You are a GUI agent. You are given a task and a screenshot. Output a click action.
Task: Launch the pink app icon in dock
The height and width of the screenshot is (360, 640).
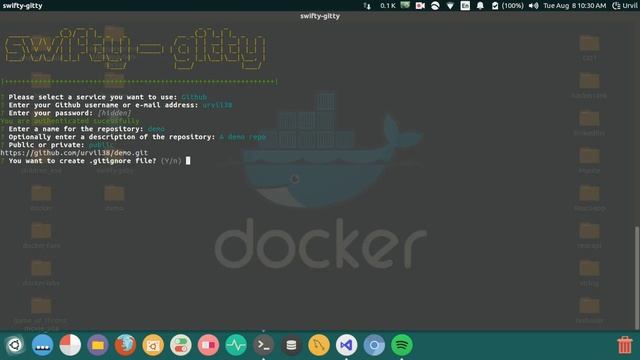tap(208, 345)
